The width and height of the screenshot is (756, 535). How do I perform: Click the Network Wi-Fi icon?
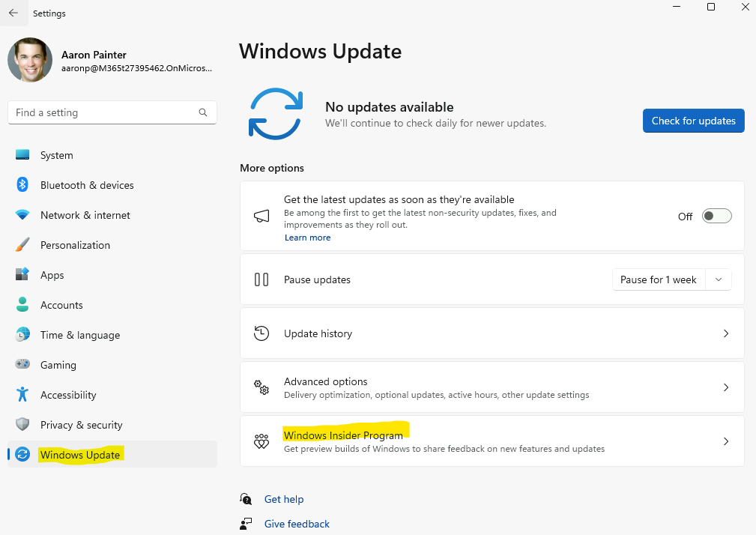click(x=22, y=214)
